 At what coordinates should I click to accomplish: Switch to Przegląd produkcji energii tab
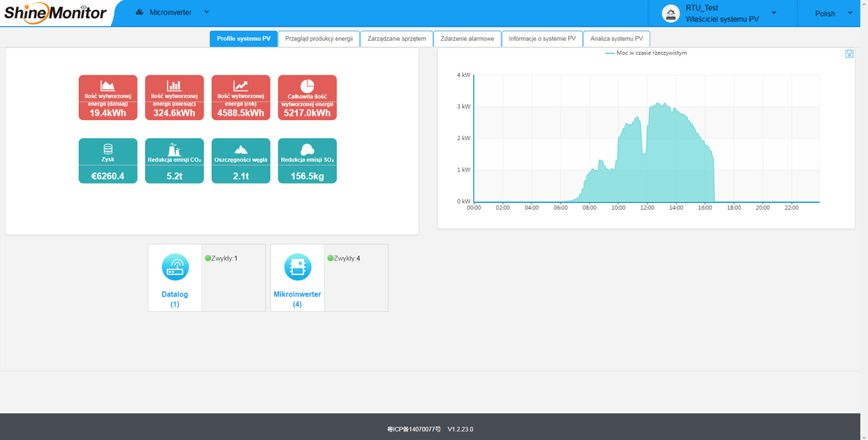(319, 39)
